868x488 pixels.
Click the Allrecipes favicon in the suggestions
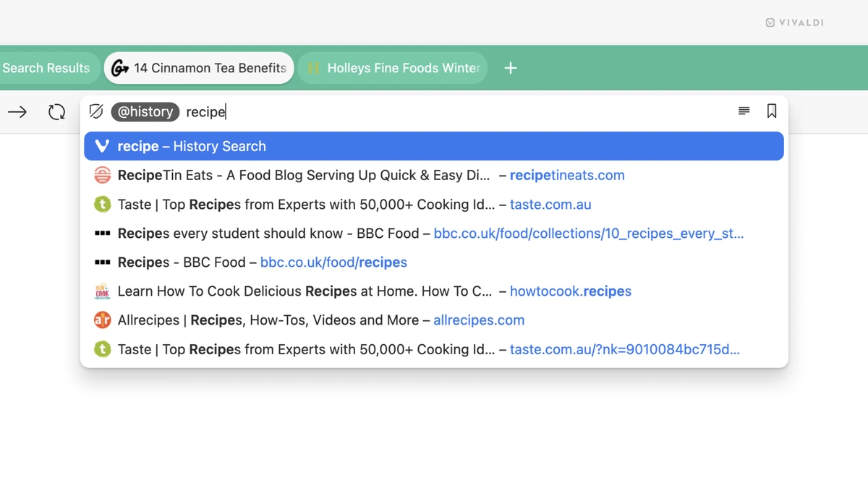tap(102, 320)
